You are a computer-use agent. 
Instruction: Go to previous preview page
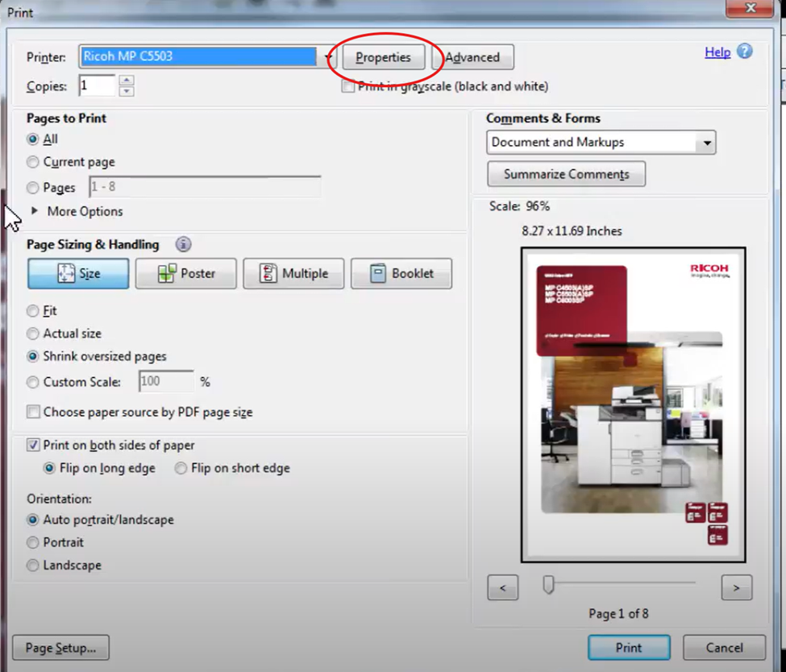coord(503,587)
